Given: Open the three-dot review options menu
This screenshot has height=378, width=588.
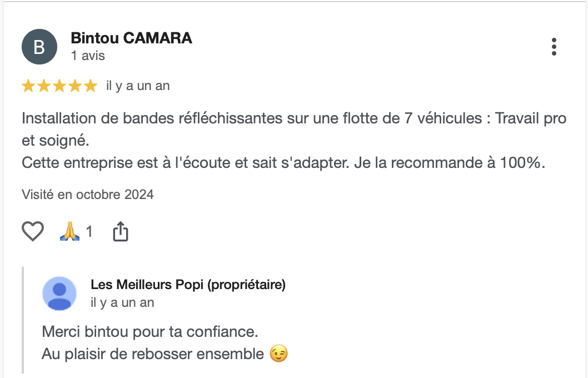Looking at the screenshot, I should tap(554, 47).
